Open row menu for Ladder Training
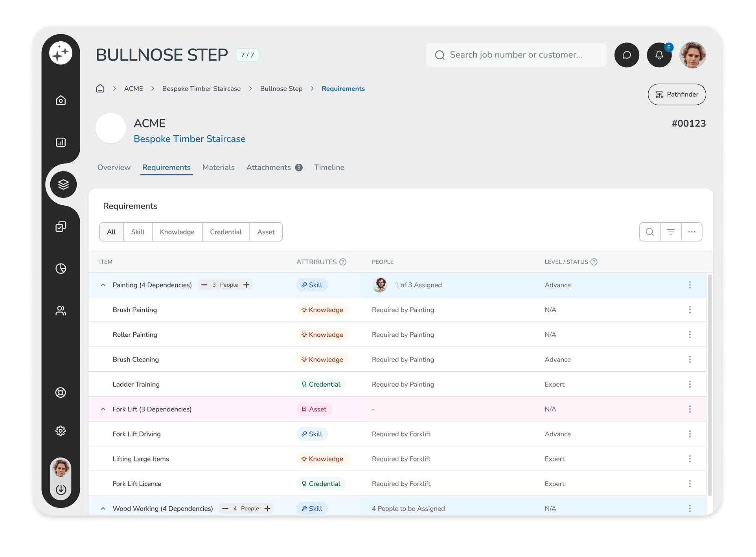The height and width of the screenshot is (557, 756). 690,384
